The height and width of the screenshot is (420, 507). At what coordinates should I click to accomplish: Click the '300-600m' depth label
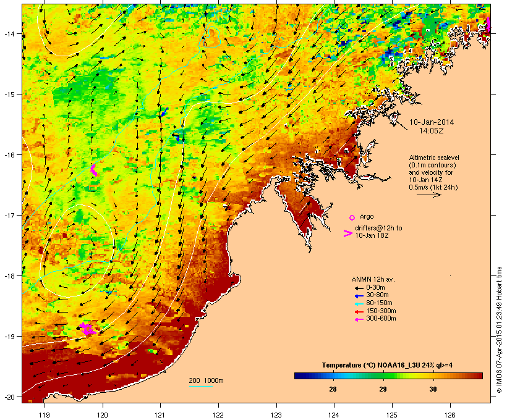click(x=381, y=319)
